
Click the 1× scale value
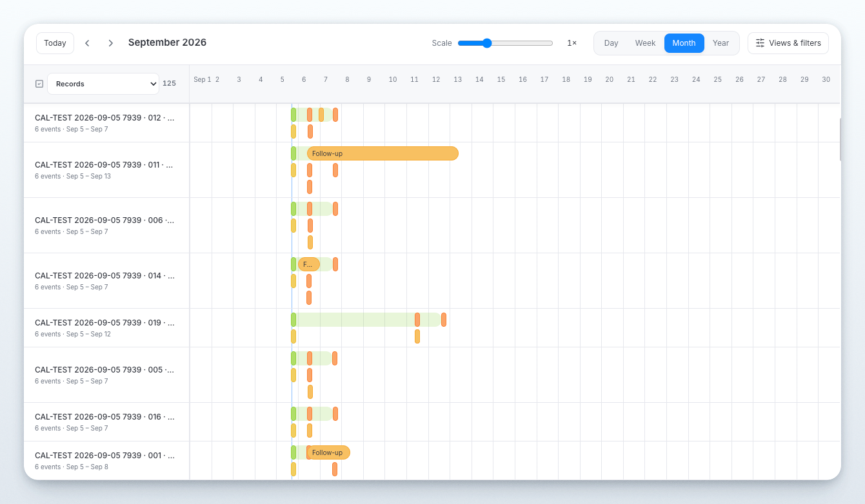[x=572, y=43]
